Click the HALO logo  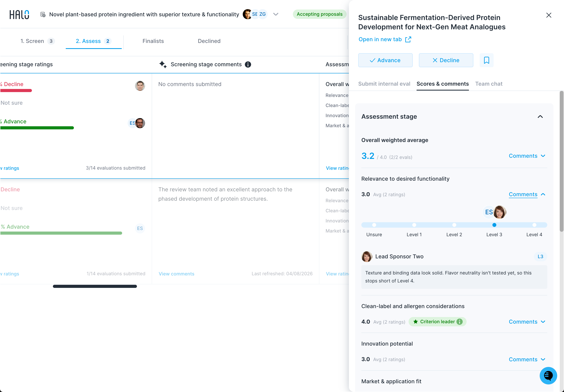click(x=19, y=15)
